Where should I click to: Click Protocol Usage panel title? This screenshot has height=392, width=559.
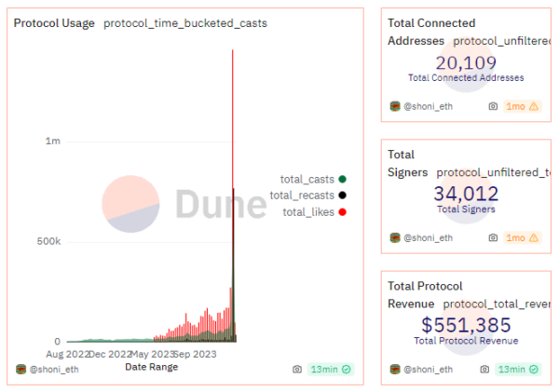pos(54,23)
